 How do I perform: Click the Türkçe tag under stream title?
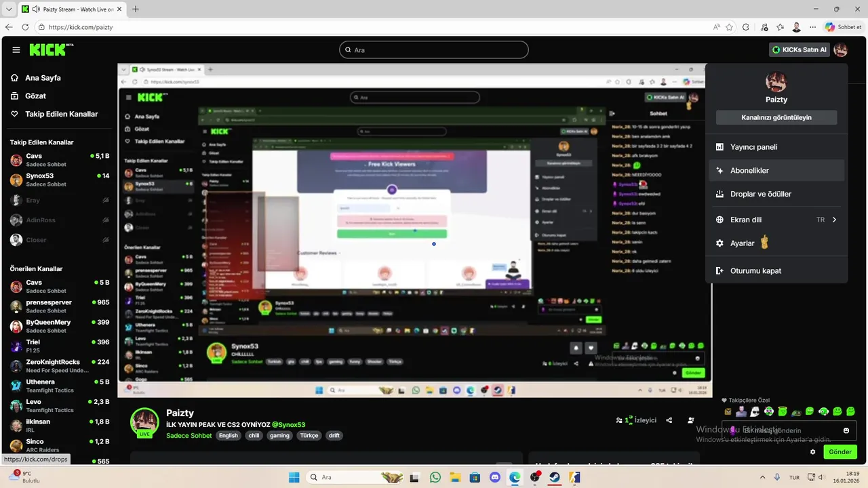pyautogui.click(x=309, y=435)
